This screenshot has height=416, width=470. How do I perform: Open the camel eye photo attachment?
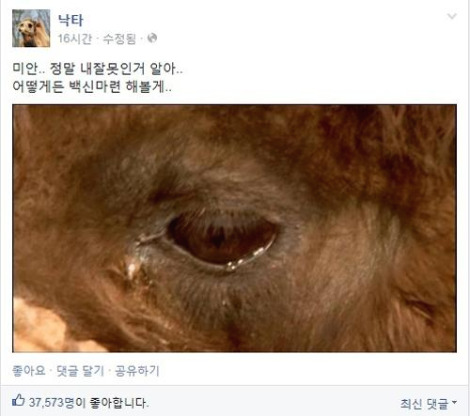[x=234, y=228]
